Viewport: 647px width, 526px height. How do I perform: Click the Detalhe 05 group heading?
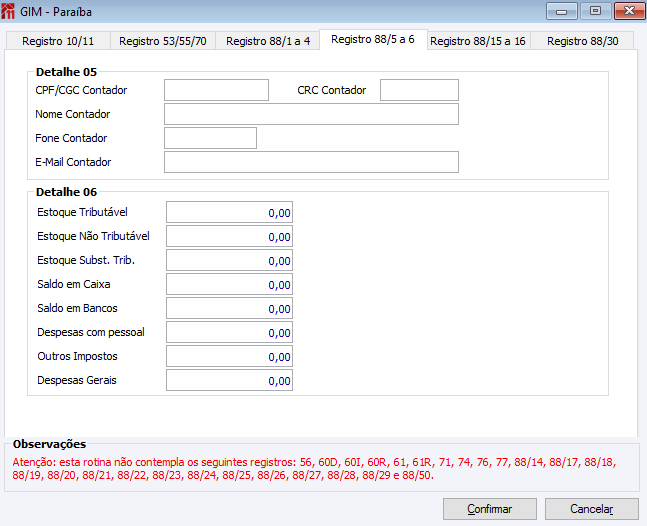pos(66,72)
